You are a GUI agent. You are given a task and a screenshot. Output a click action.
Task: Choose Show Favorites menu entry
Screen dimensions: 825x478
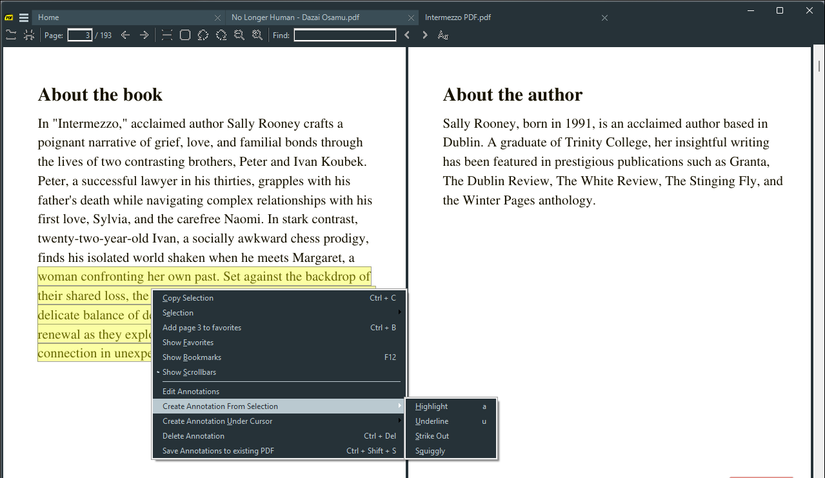(x=279, y=342)
